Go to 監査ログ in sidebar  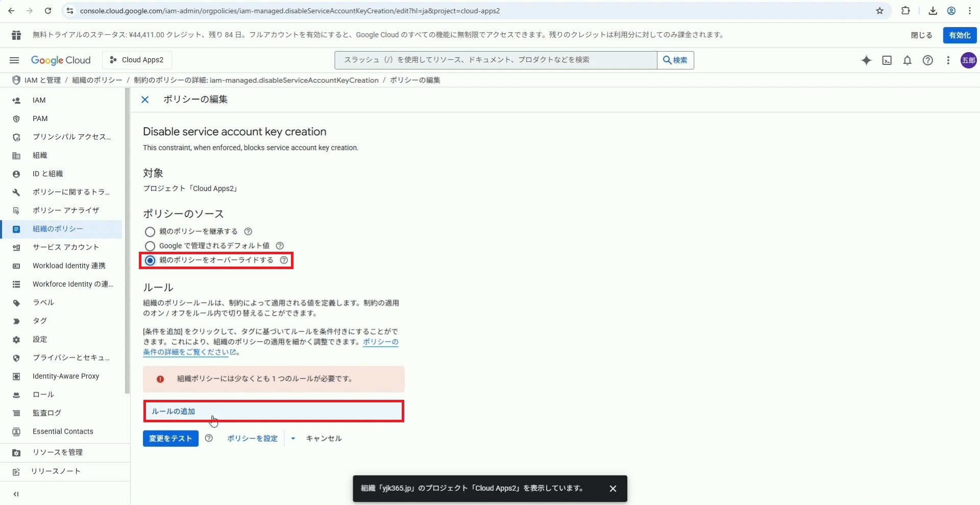click(46, 413)
